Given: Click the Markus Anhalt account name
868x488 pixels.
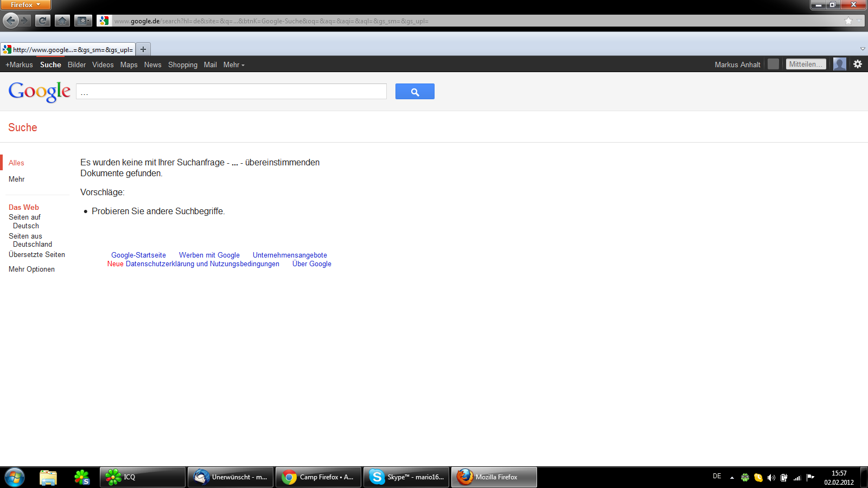Looking at the screenshot, I should pos(737,65).
